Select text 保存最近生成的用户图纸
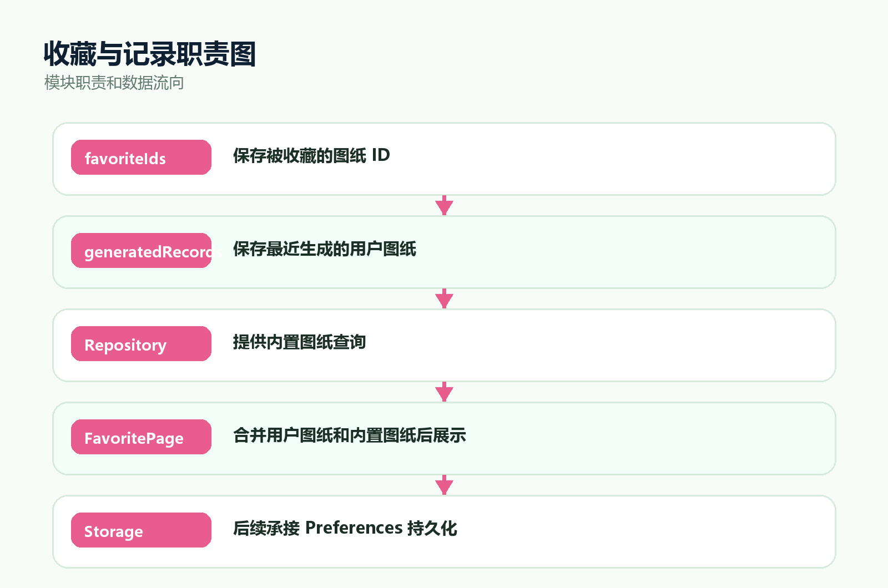Viewport: 888px width, 588px height. [325, 249]
